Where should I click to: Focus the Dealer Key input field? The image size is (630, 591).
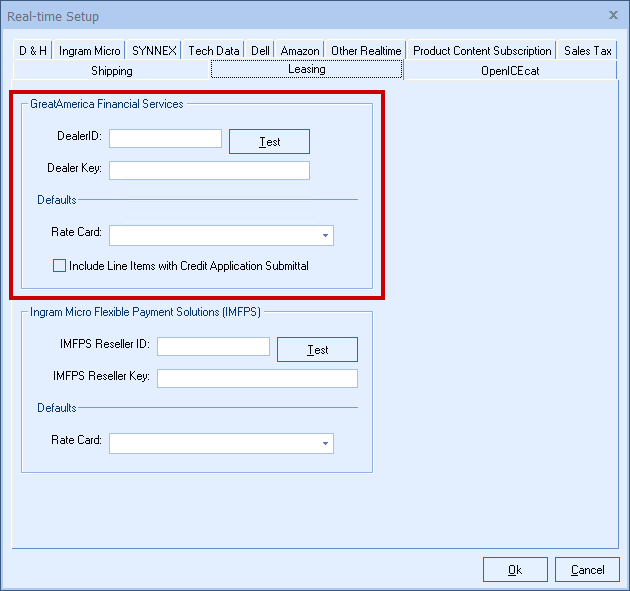click(209, 170)
